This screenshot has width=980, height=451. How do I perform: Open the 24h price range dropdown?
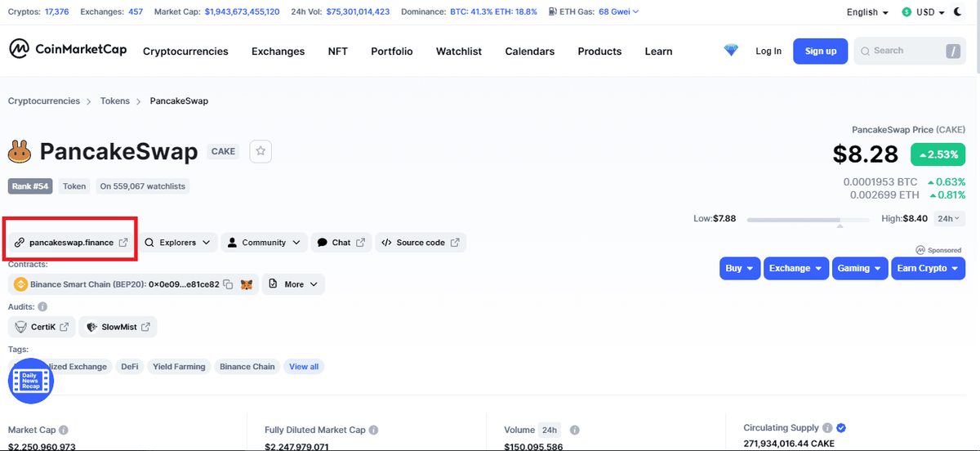(949, 218)
